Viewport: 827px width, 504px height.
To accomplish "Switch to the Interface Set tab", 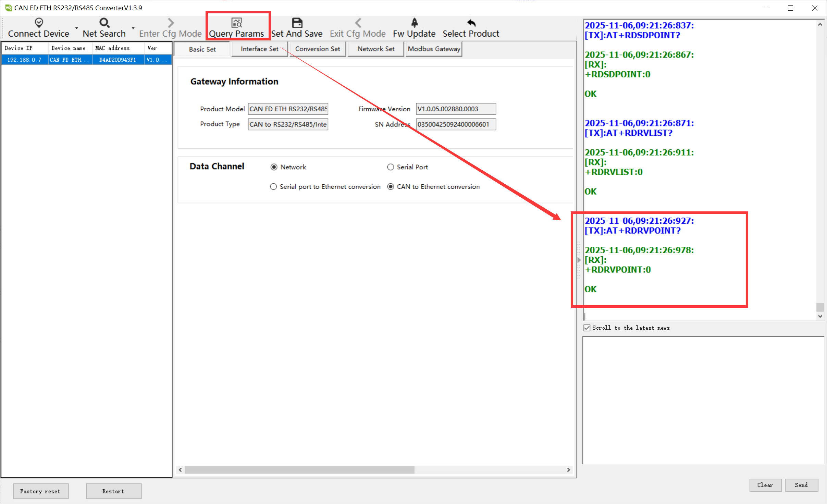I will click(259, 49).
